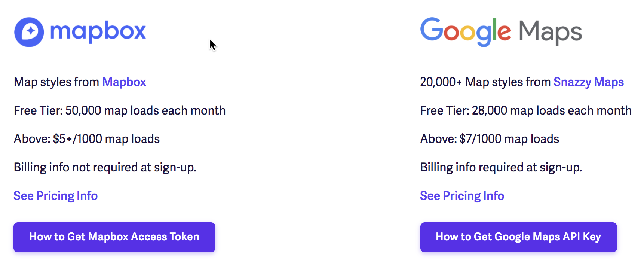The width and height of the screenshot is (644, 268).
Task: Click How to Get Mapbox Access Token
Action: (x=114, y=237)
